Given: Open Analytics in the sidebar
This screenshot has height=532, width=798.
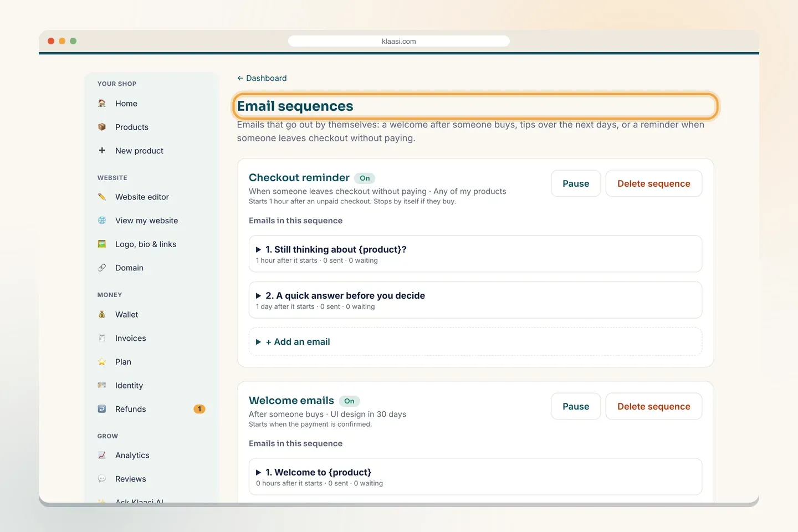Looking at the screenshot, I should click(x=152, y=456).
